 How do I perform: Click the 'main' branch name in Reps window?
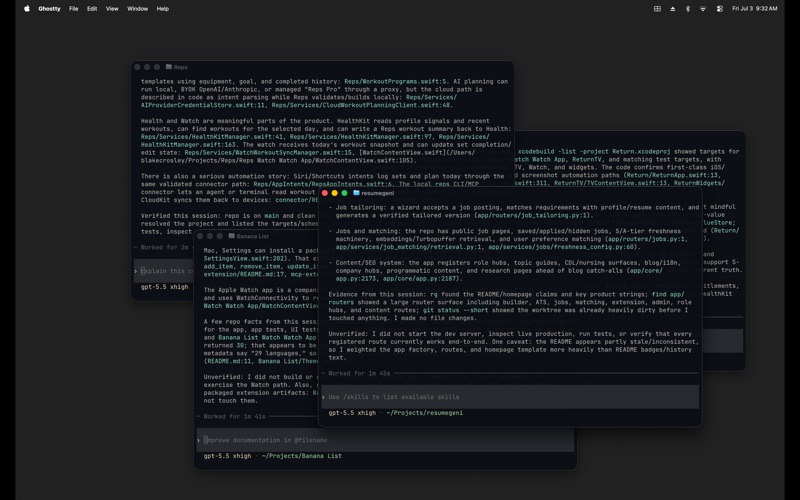[271, 216]
